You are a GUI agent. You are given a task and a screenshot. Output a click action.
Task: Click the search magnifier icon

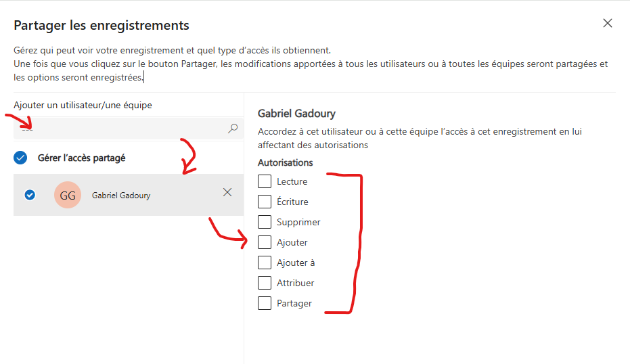[x=233, y=129]
